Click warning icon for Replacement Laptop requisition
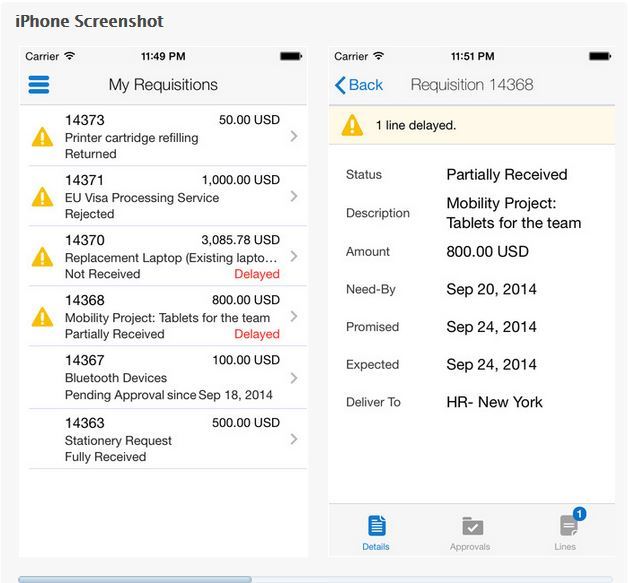The height and width of the screenshot is (583, 628). coord(42,257)
